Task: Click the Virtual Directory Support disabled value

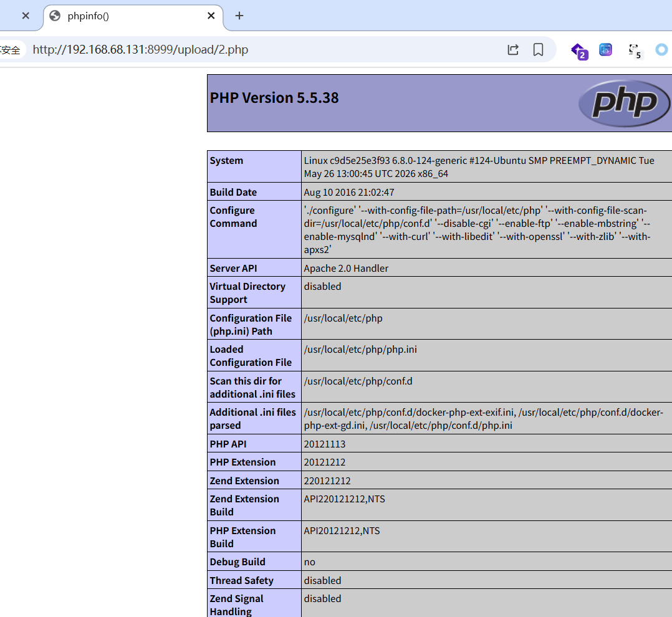Action: click(x=322, y=286)
